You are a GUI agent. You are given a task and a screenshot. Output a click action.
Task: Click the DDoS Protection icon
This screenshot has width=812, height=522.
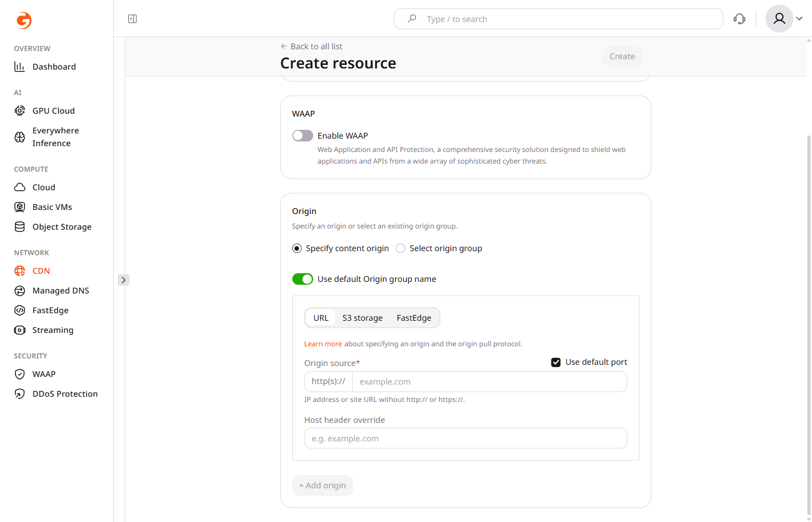click(20, 394)
